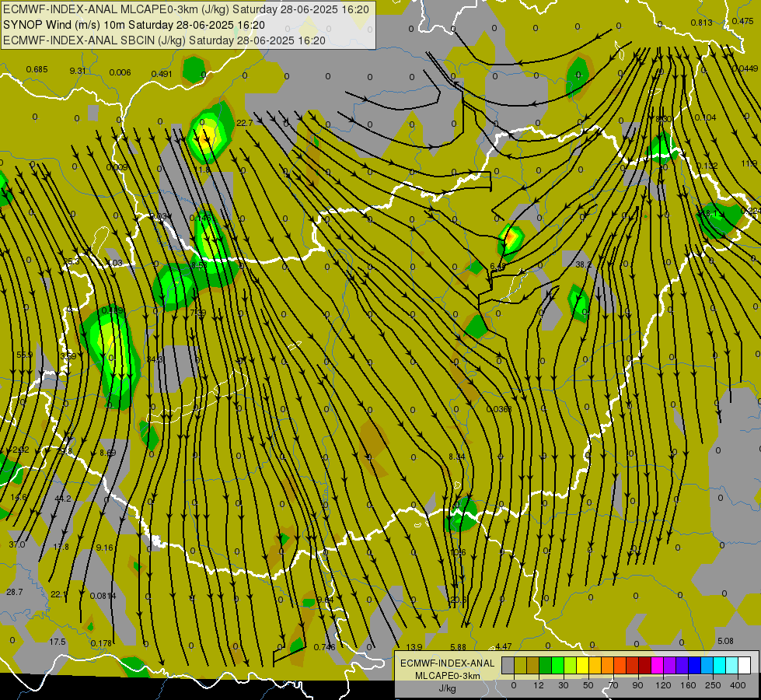761x700 pixels.
Task: Select the magenta swatch in the legend bar
Action: (x=657, y=665)
